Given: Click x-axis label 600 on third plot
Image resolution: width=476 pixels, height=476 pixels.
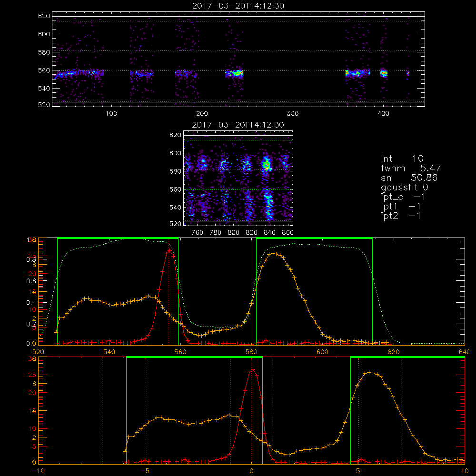Looking at the screenshot, I should point(322,352).
